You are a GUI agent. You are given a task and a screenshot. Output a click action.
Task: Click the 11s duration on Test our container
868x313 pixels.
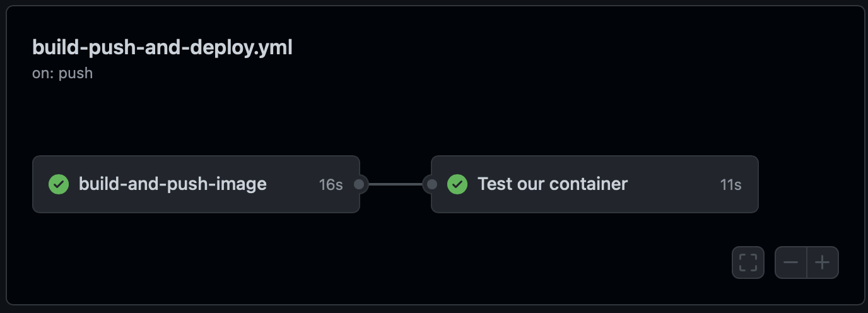pyautogui.click(x=730, y=185)
